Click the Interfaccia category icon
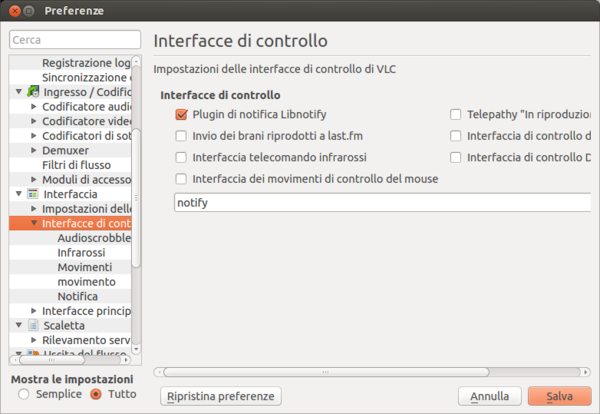 click(x=33, y=194)
